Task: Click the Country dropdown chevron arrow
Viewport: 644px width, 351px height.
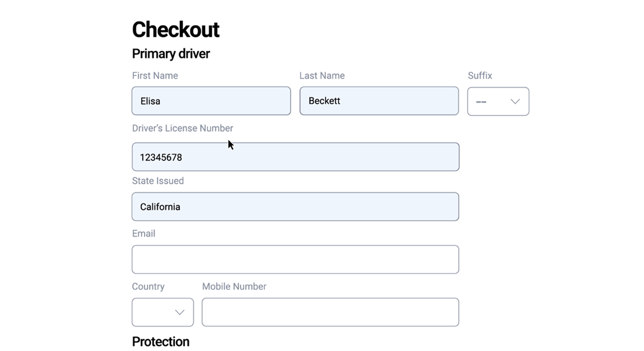Action: coord(180,312)
